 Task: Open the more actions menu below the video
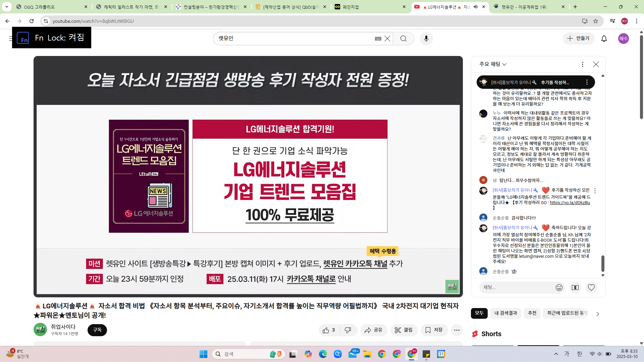click(457, 330)
